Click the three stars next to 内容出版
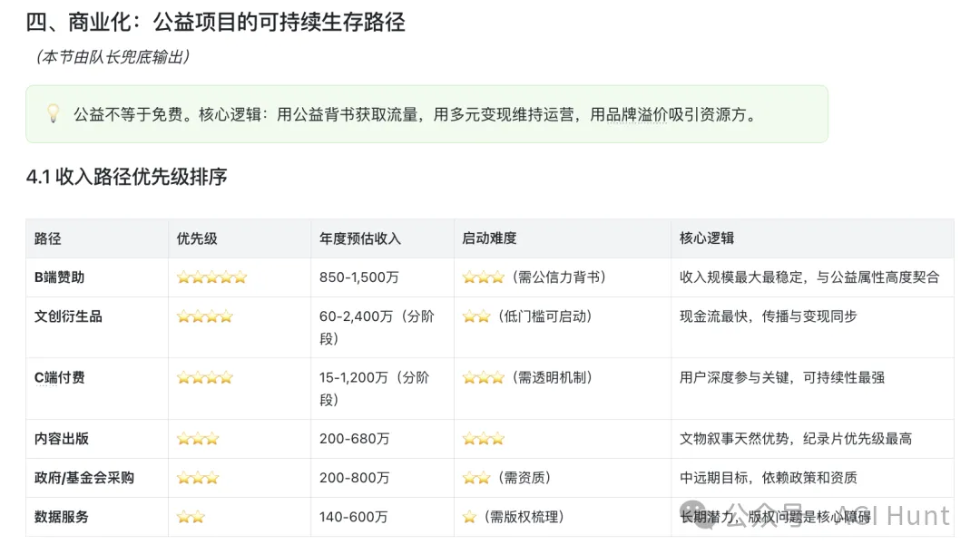 (197, 437)
